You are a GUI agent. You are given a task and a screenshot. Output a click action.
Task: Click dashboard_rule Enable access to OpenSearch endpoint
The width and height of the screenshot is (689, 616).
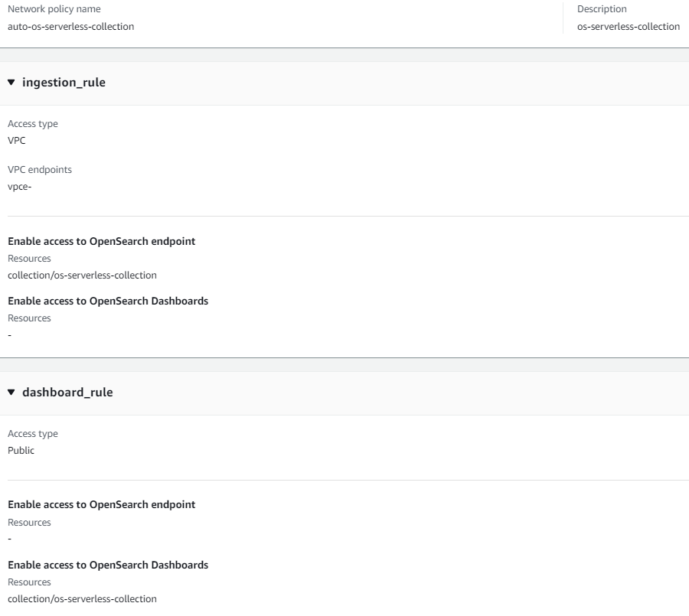pyautogui.click(x=102, y=504)
